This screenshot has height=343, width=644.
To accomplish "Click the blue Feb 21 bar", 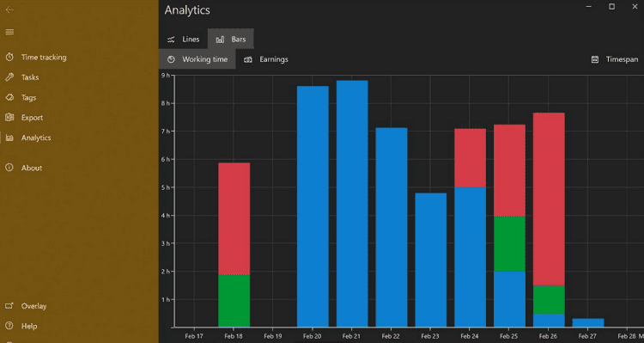I will tap(352, 204).
